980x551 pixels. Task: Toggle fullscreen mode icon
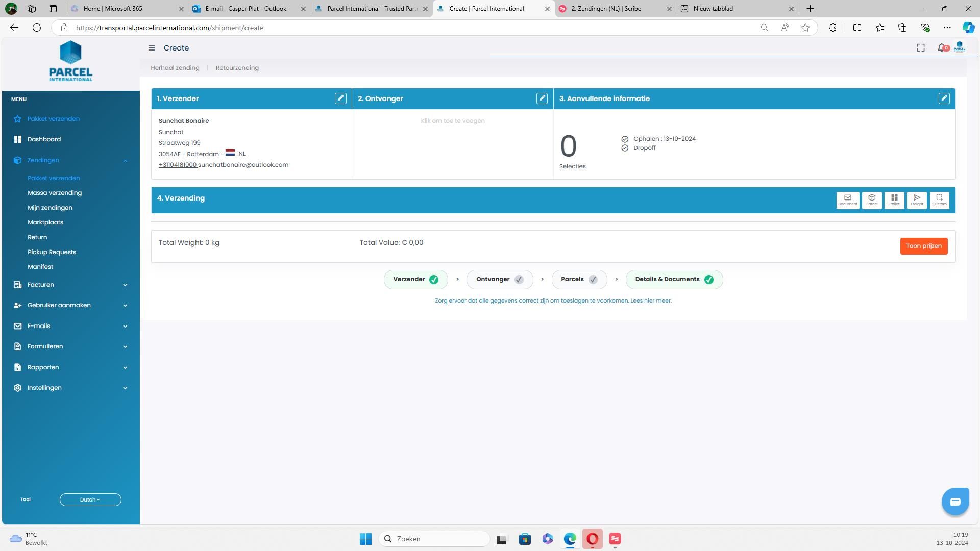coord(920,48)
